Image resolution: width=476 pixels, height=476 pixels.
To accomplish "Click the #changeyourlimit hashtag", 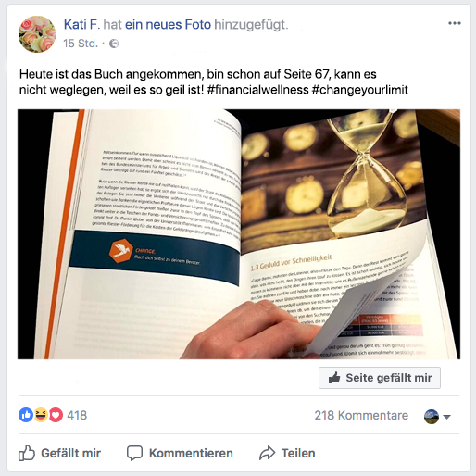I will [359, 90].
